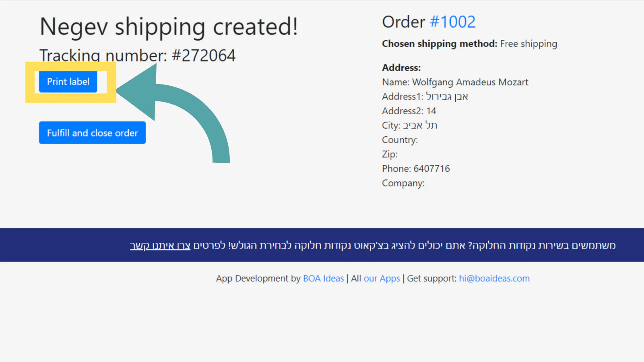Screen dimensions: 644x362
Task: Click the 'Chosen shipping method' line
Action: click(469, 44)
